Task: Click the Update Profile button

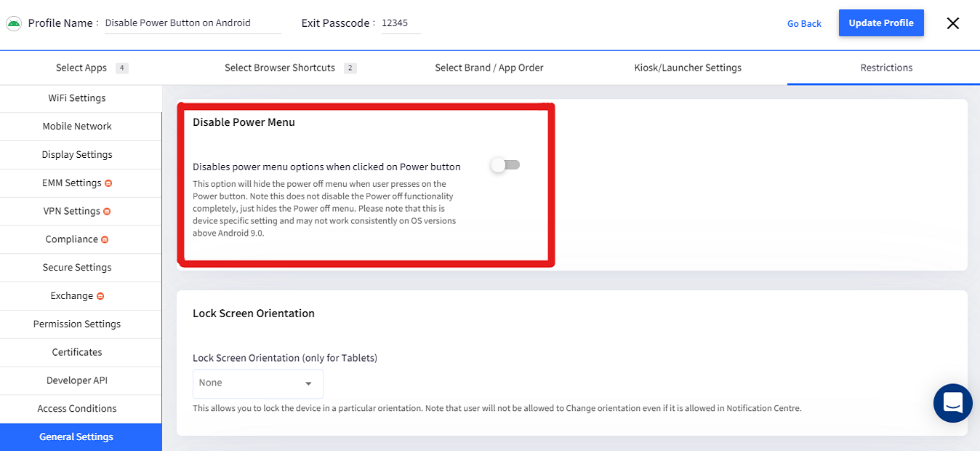Action: 881,23
